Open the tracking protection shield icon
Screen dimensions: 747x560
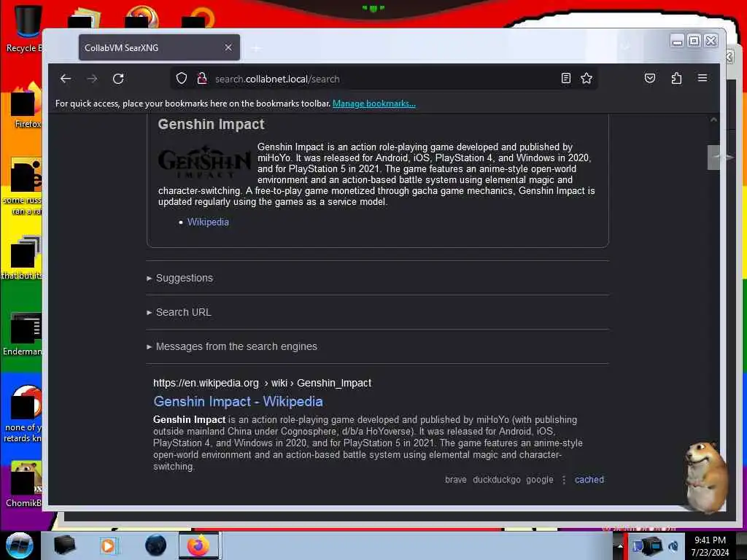182,78
